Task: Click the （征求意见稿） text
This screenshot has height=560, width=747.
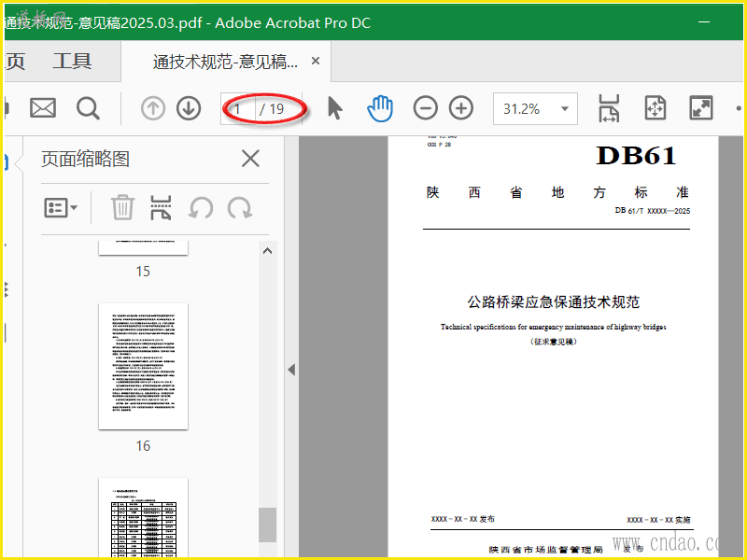Action: click(553, 342)
